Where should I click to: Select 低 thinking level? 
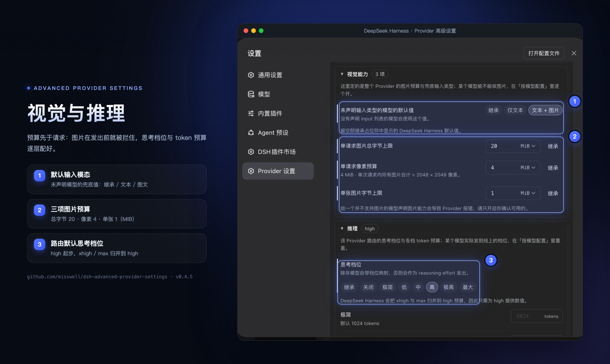coord(404,287)
